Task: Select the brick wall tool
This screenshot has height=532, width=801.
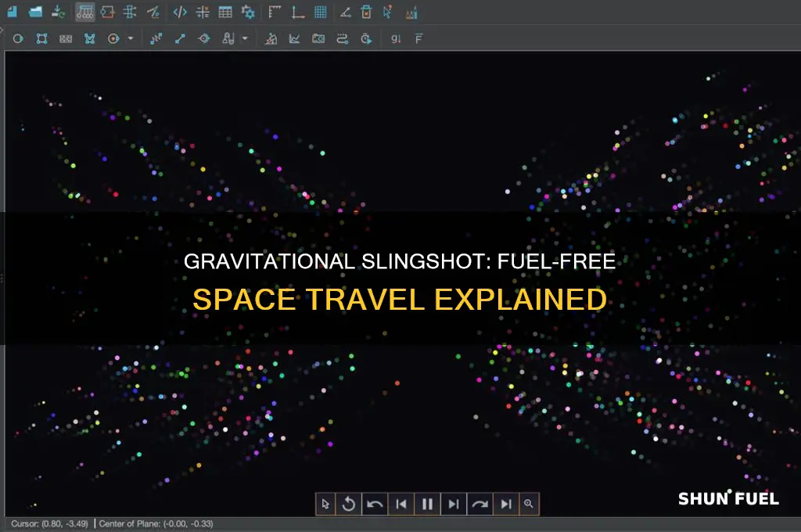Action: (66, 39)
